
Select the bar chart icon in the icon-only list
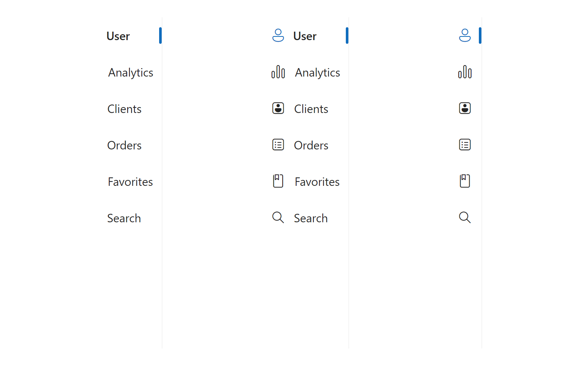point(465,72)
